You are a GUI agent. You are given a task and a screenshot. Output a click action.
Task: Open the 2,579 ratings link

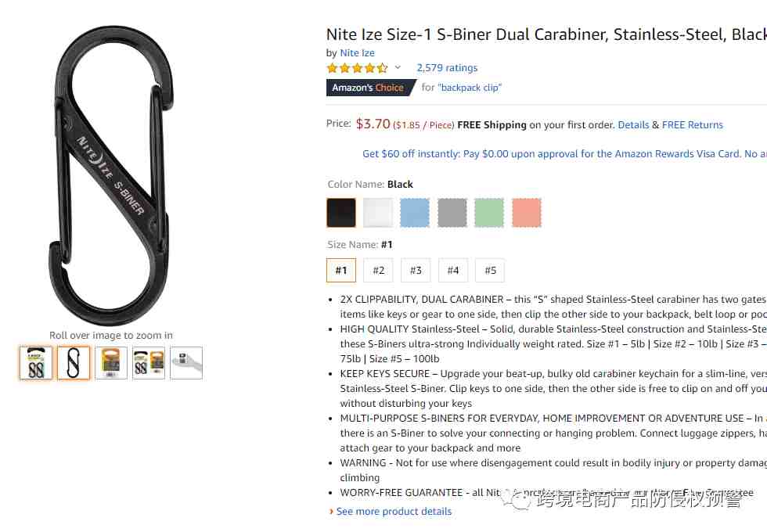point(447,68)
